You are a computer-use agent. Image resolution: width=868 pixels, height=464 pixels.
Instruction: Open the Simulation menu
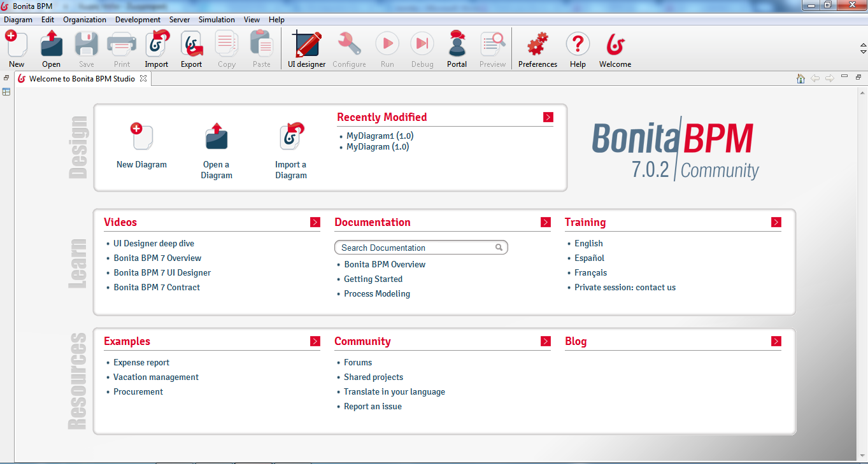(x=217, y=20)
